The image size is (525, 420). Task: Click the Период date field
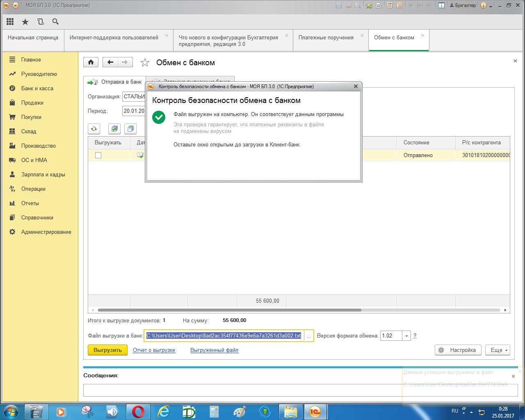pyautogui.click(x=134, y=111)
